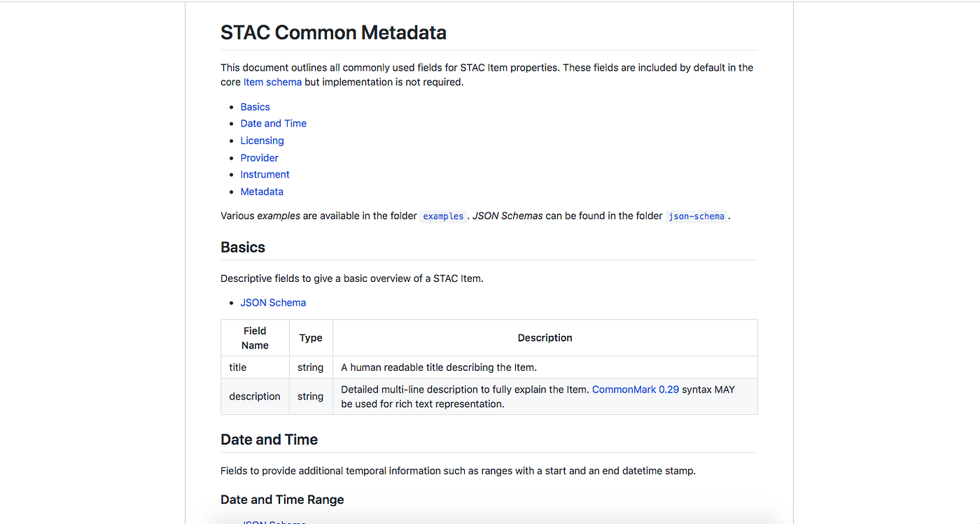This screenshot has height=524, width=980.
Task: Open the examples folder code link
Action: (x=443, y=216)
